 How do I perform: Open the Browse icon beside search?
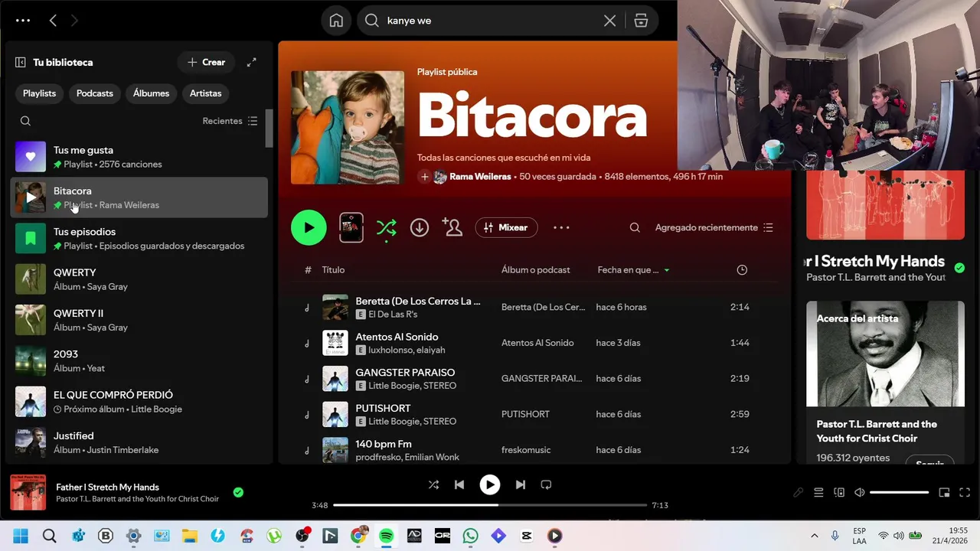pyautogui.click(x=641, y=21)
